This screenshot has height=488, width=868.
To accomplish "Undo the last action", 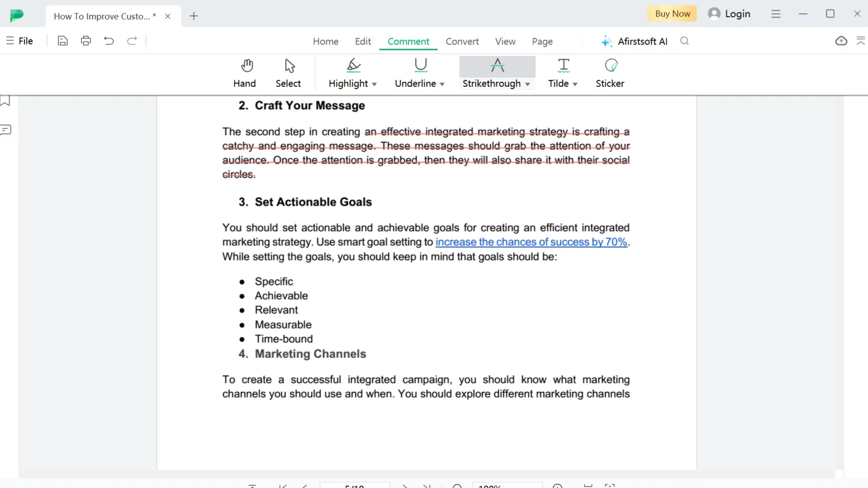I will [109, 41].
